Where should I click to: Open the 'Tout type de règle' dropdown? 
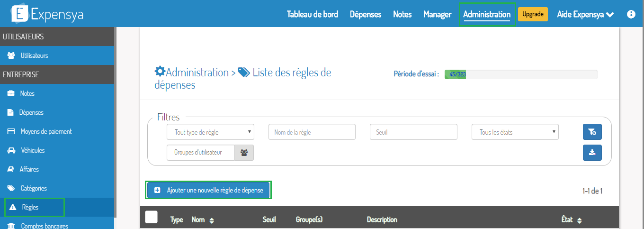pos(210,132)
